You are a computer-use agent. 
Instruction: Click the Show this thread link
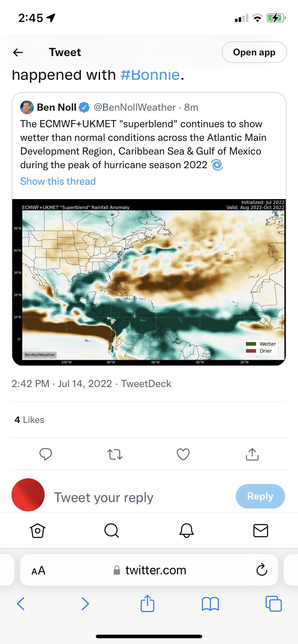(58, 181)
